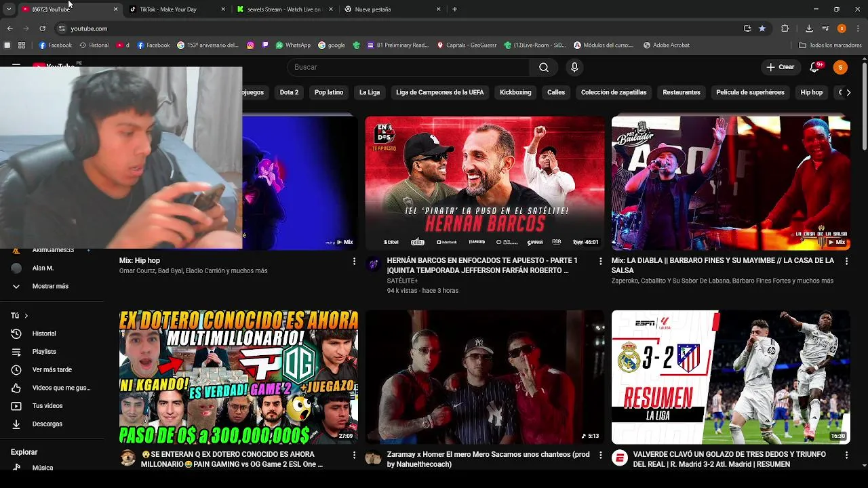Open Ver más tarde in sidebar
Image resolution: width=868 pixels, height=488 pixels.
coord(52,369)
